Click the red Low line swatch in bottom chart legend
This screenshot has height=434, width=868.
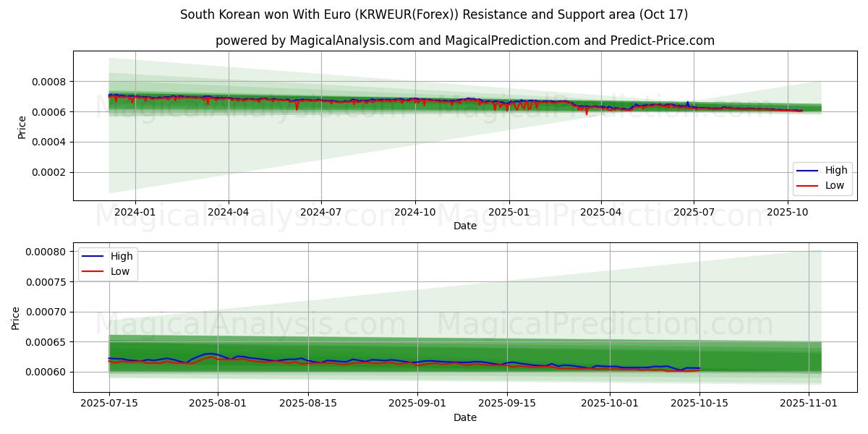pyautogui.click(x=93, y=271)
